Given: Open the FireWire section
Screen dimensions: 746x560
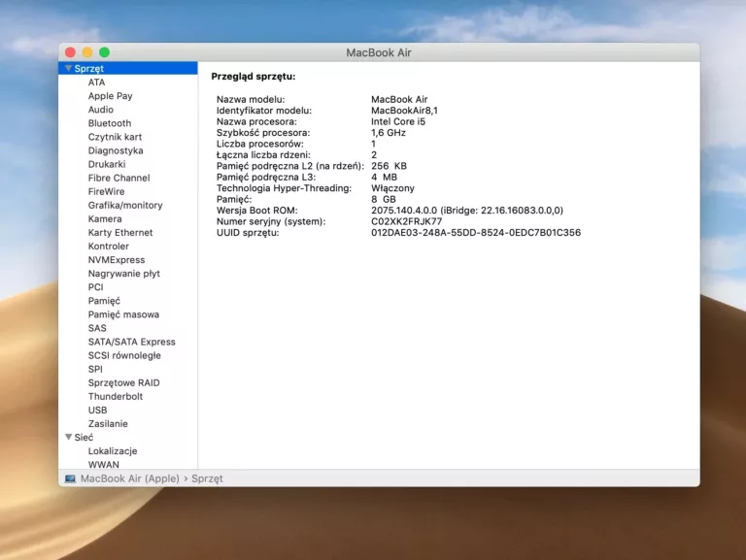Looking at the screenshot, I should pos(106,191).
